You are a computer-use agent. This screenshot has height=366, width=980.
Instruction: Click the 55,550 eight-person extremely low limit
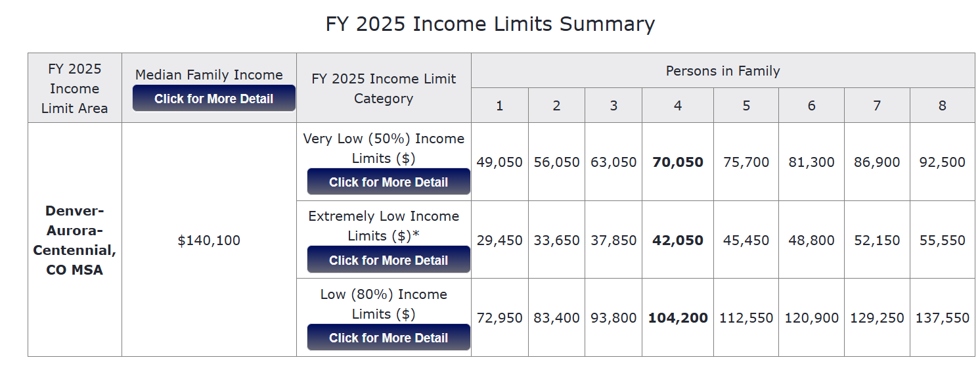coord(942,240)
